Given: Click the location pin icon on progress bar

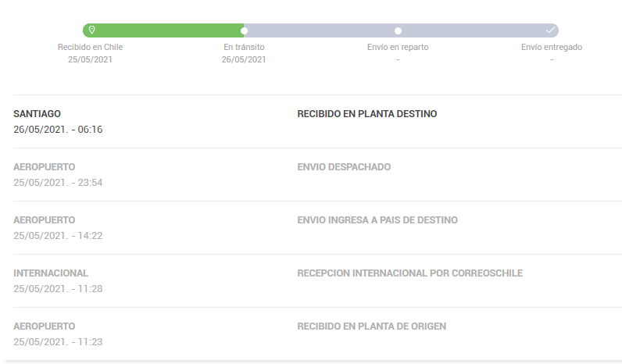Looking at the screenshot, I should (x=91, y=30).
